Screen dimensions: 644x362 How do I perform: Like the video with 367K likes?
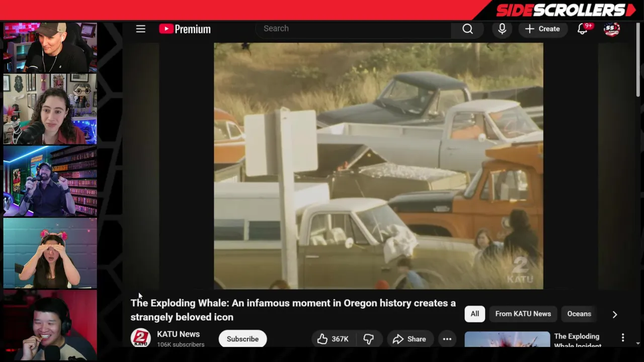tap(333, 339)
